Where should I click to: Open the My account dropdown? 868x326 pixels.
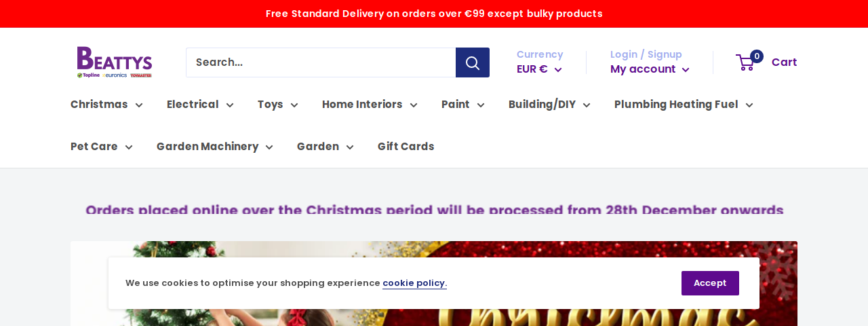650,69
